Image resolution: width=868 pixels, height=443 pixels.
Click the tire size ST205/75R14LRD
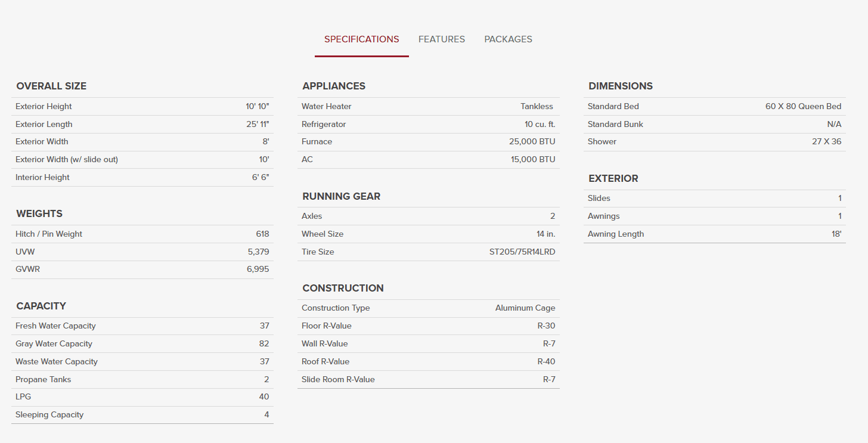pyautogui.click(x=522, y=252)
